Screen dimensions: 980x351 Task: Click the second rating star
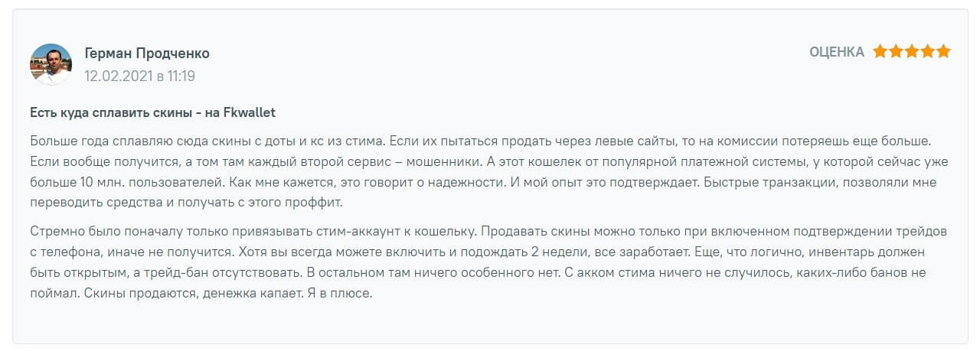coord(896,52)
